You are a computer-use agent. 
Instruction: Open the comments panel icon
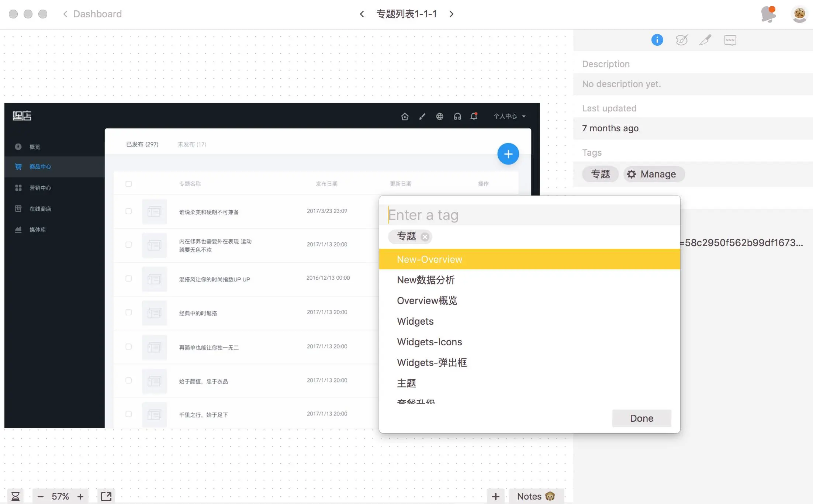[x=730, y=40]
